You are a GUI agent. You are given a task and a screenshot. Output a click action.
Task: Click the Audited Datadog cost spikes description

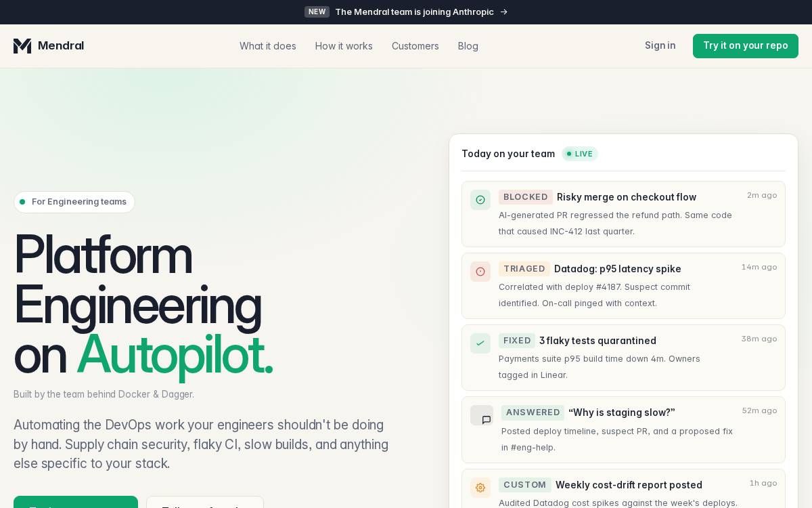pyautogui.click(x=618, y=503)
